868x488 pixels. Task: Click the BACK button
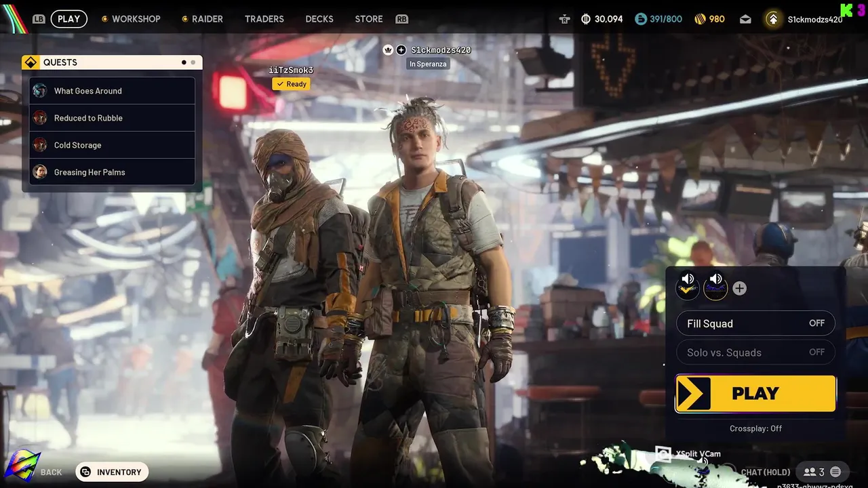(51, 472)
